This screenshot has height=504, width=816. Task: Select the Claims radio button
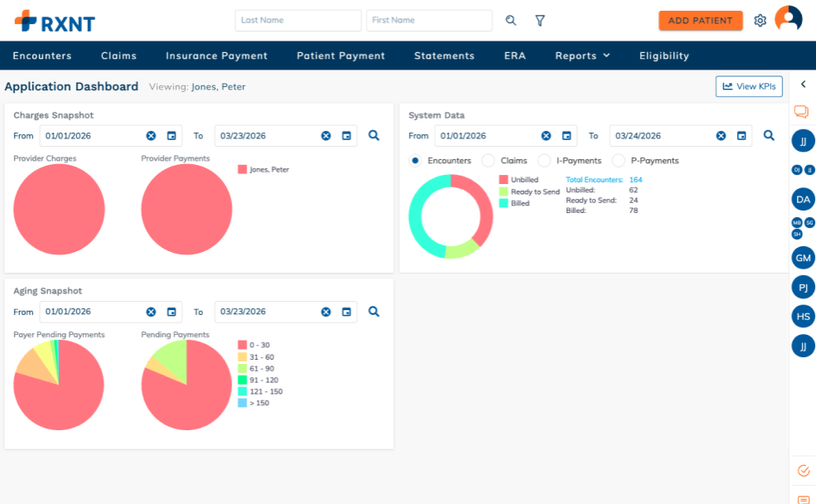pos(488,161)
